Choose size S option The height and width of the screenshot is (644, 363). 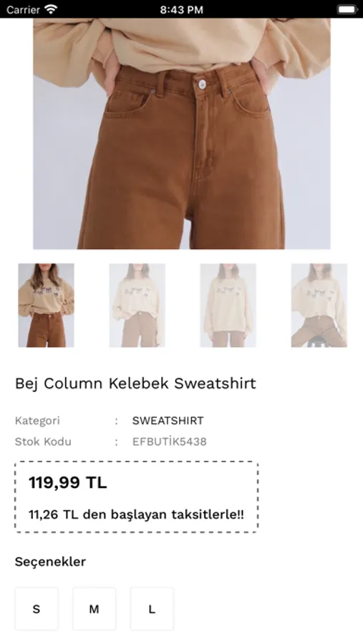[37, 609]
